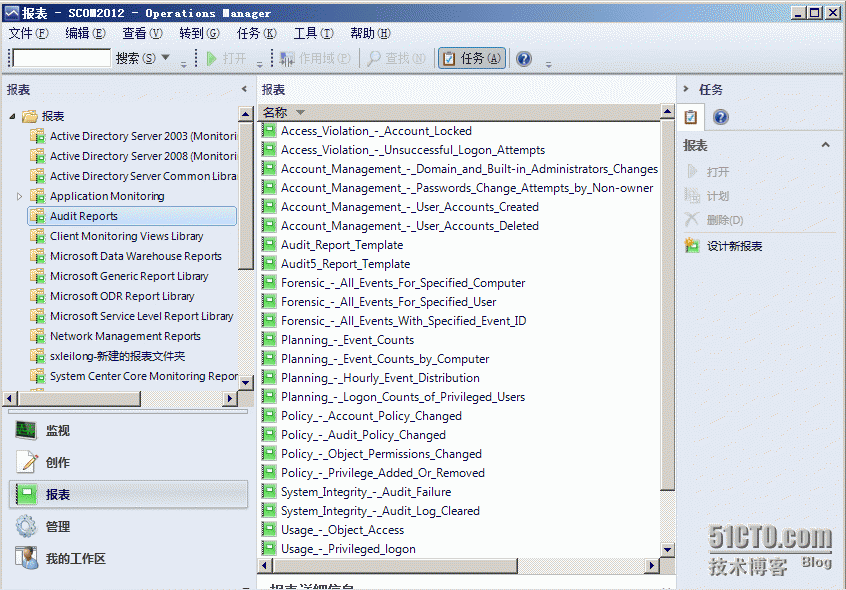
Task: Expand the Application Monitoring folder
Action: (19, 196)
